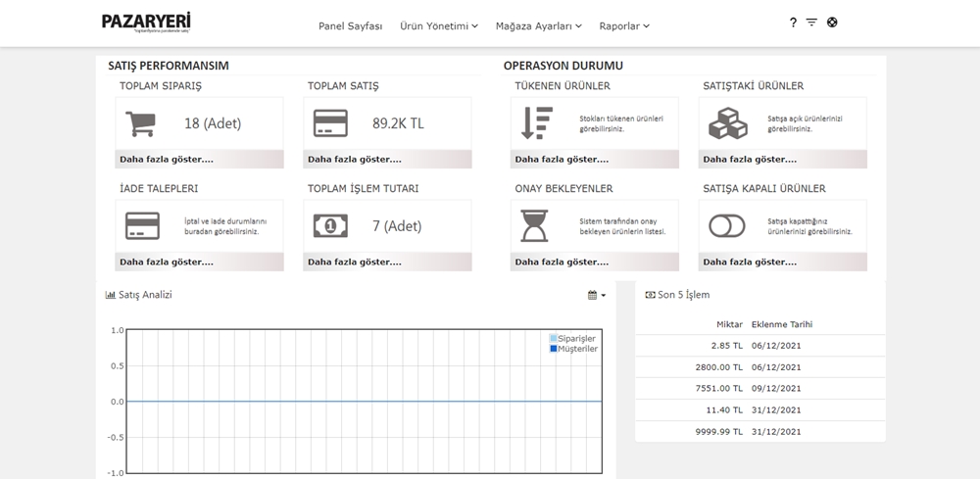Image resolution: width=980 pixels, height=479 pixels.
Task: Click the banknote icon in Toplam İşlem Tutarı
Action: [x=330, y=226]
